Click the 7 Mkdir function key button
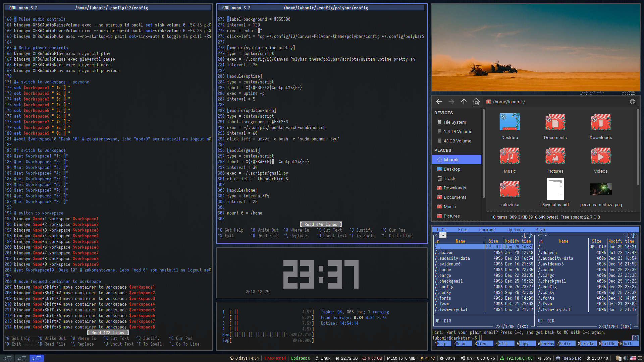This screenshot has width=644, height=362. click(x=566, y=344)
